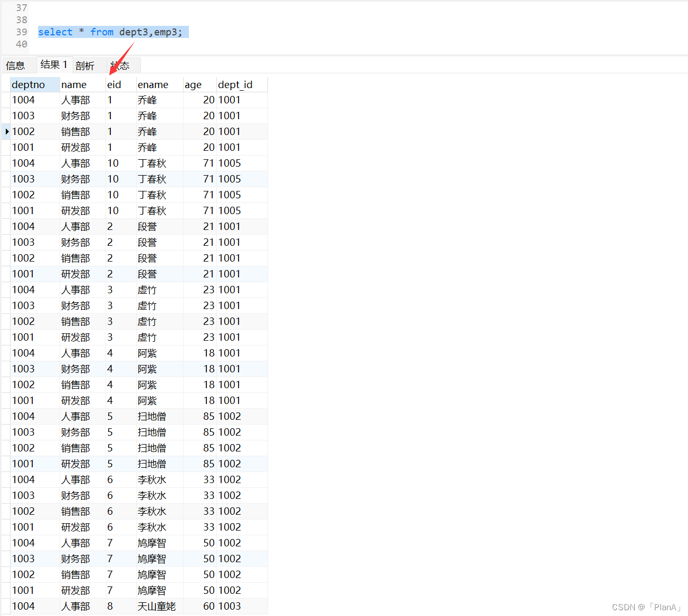Viewport: 688px width, 616px height.
Task: Click 人事部 cell in the 虚竹 row
Action: pyautogui.click(x=82, y=290)
